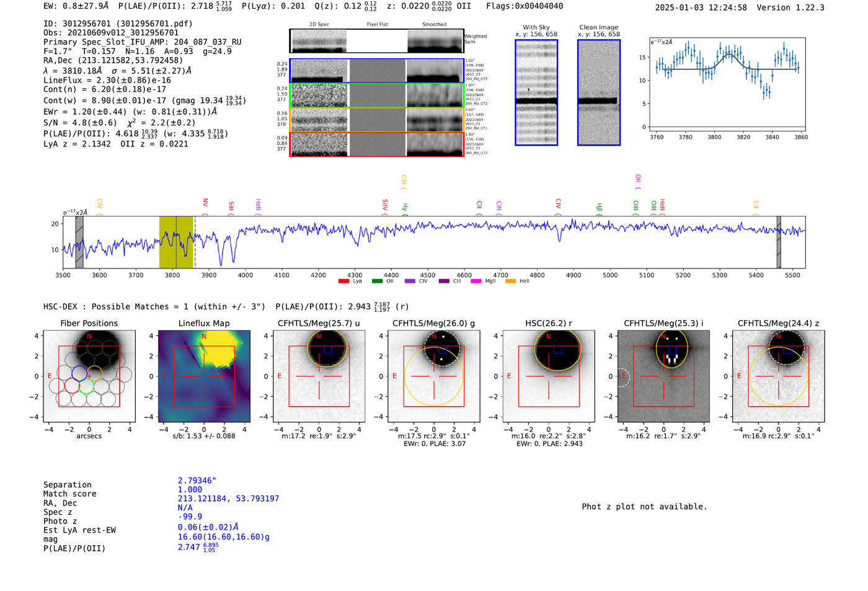Image resolution: width=868 pixels, height=591 pixels.
Task: Click the s/b: 1.53 +/- 0.088 caption
Action: pos(204,436)
